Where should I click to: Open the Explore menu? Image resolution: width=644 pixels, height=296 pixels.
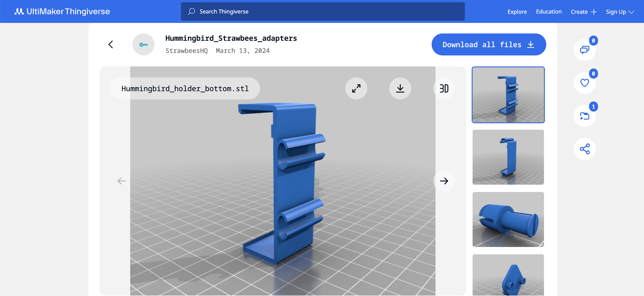(x=517, y=11)
